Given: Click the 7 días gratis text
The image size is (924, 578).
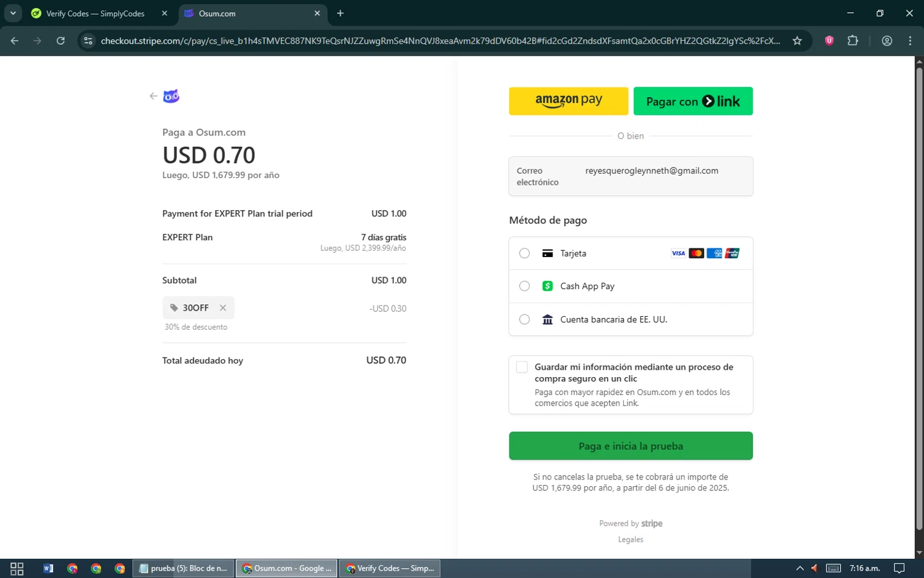Looking at the screenshot, I should click(384, 237).
